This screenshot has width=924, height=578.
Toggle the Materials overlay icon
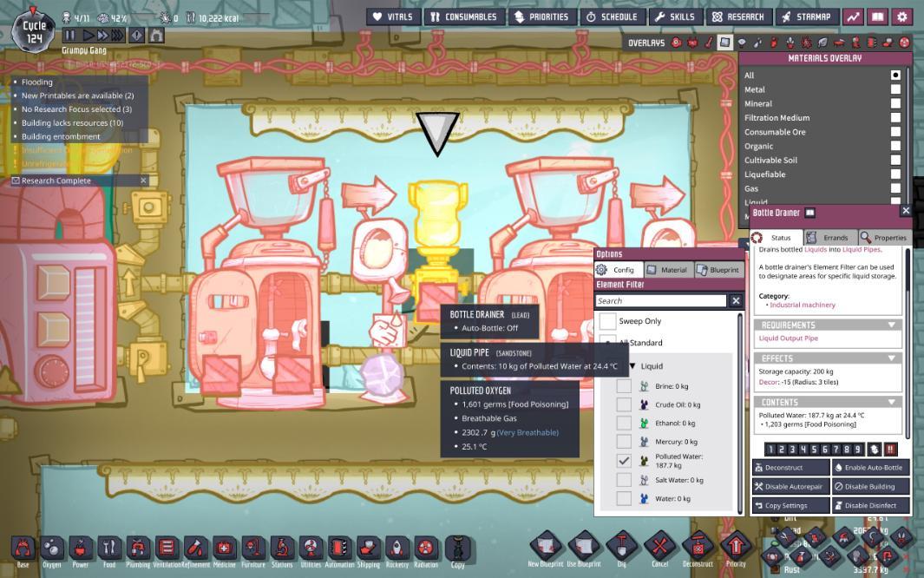724,43
